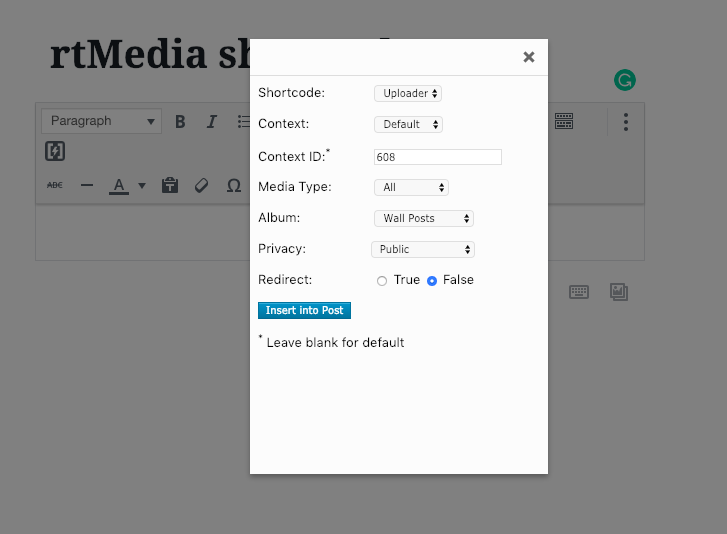Click the paste as text clipboard icon
This screenshot has width=727, height=534.
170,185
